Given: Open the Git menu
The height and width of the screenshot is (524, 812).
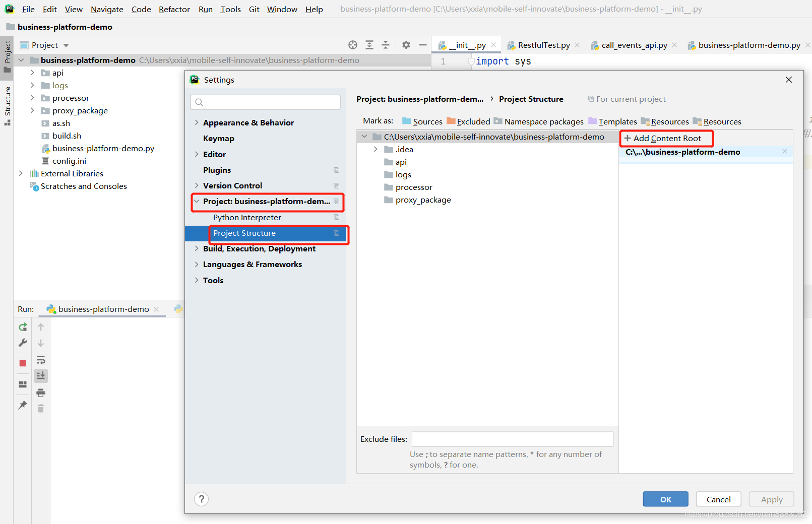Looking at the screenshot, I should coord(254,9).
